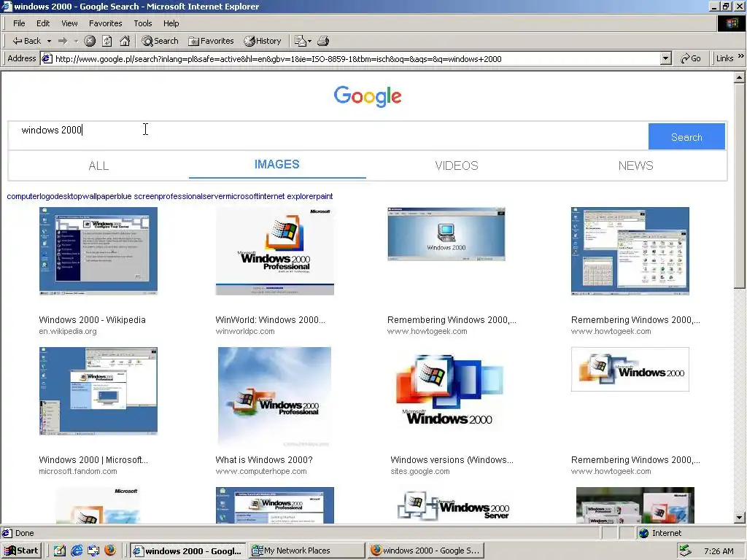This screenshot has width=747, height=560.
Task: Click the 'en.wikipedia.org' source text
Action: [x=68, y=332]
